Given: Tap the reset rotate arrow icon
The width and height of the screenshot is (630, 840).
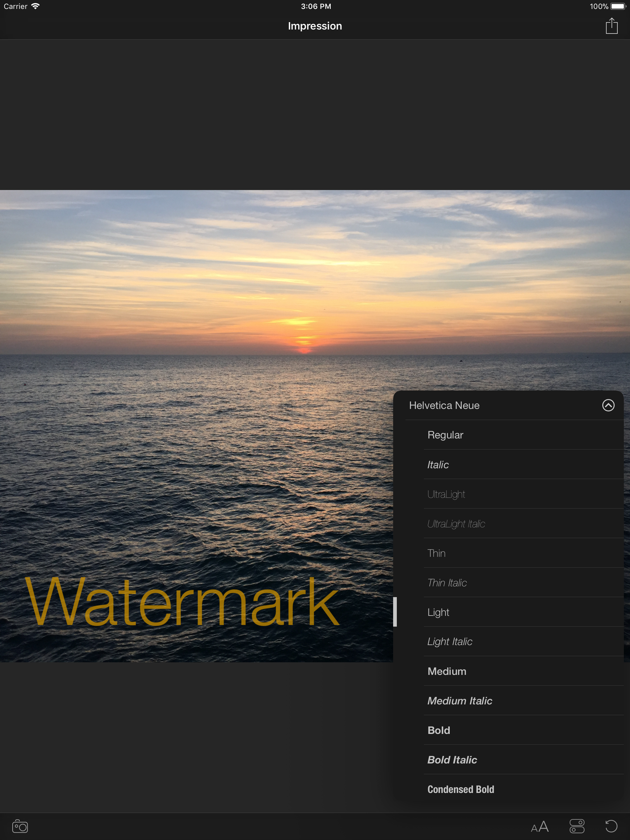Looking at the screenshot, I should [x=611, y=826].
